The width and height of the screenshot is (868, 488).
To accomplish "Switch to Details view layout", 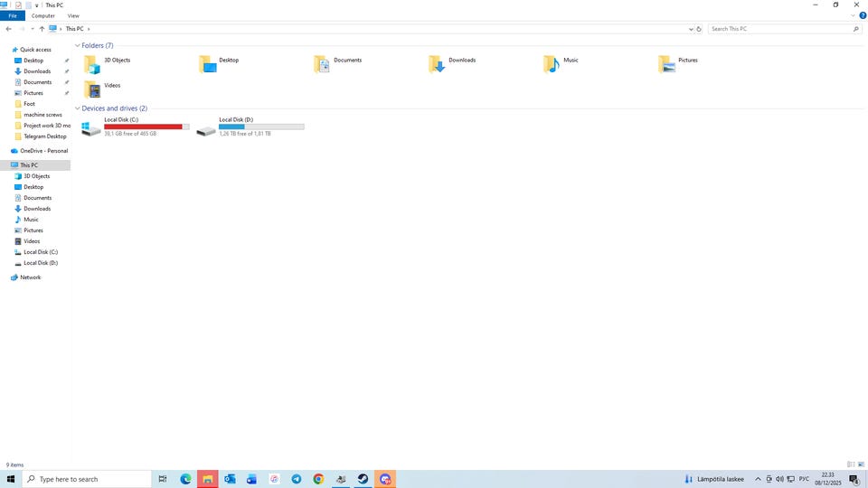I will [851, 465].
